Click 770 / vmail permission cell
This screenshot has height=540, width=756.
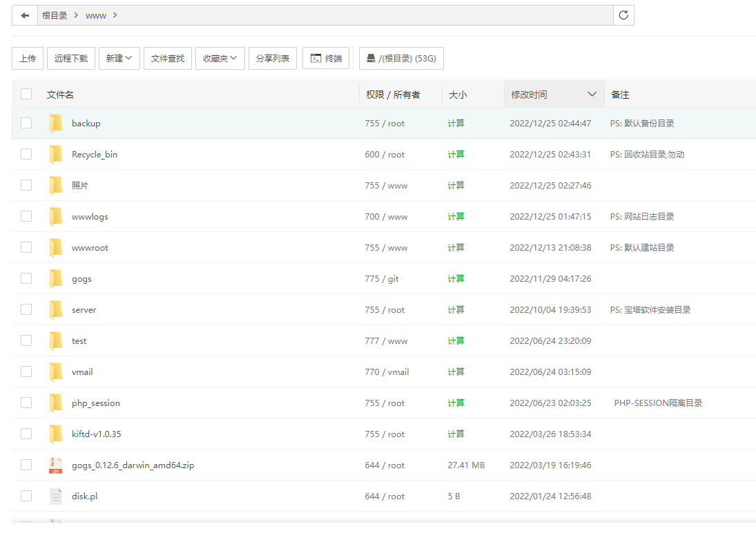point(387,372)
